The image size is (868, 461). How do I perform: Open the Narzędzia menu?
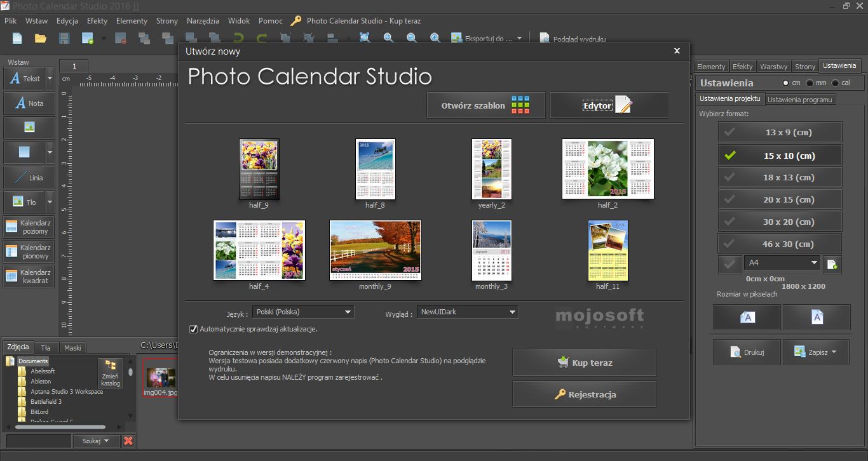(x=203, y=21)
